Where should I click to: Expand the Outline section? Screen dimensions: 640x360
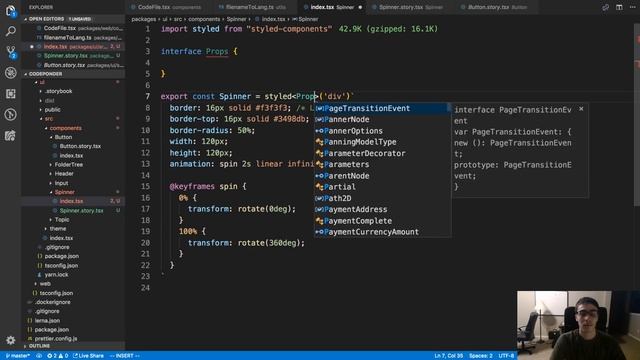73,346
